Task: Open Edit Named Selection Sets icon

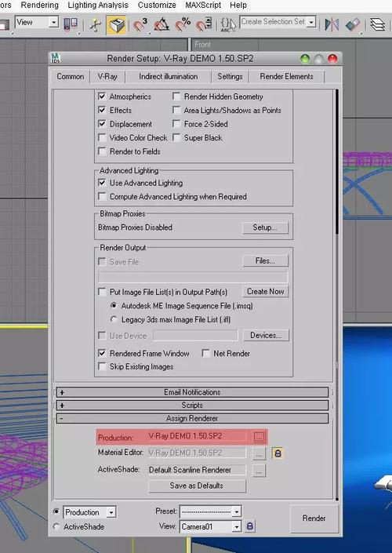Action: tap(228, 24)
